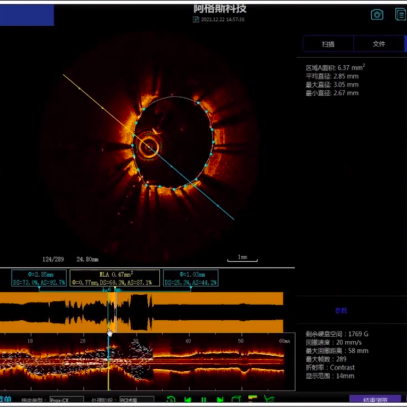Select the MLA 0.47mm² marker label
Image resolution: width=407 pixels, height=407 pixels.
pyautogui.click(x=115, y=278)
